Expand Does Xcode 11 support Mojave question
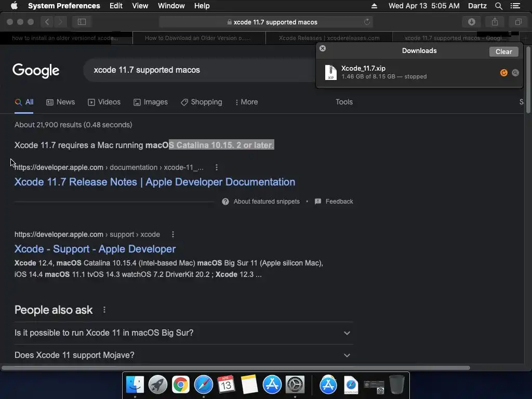The height and width of the screenshot is (399, 532). pyautogui.click(x=183, y=355)
